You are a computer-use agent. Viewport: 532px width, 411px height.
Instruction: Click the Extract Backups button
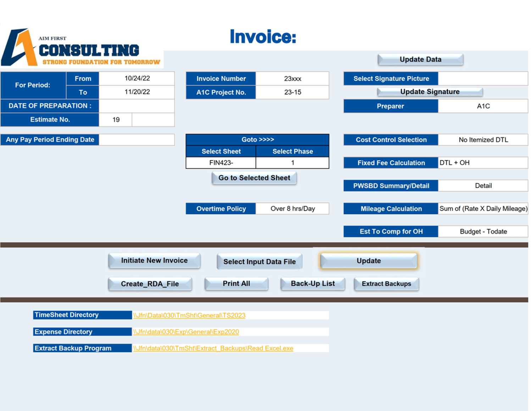click(x=386, y=284)
